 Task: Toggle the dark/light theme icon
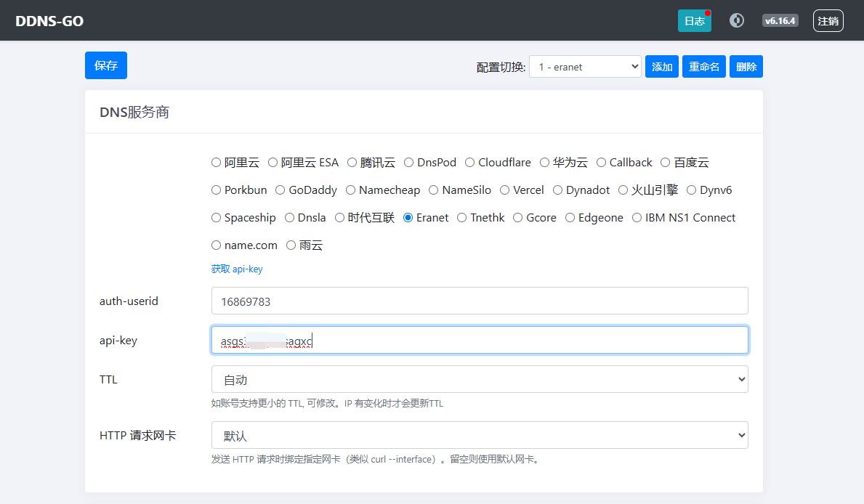point(736,20)
